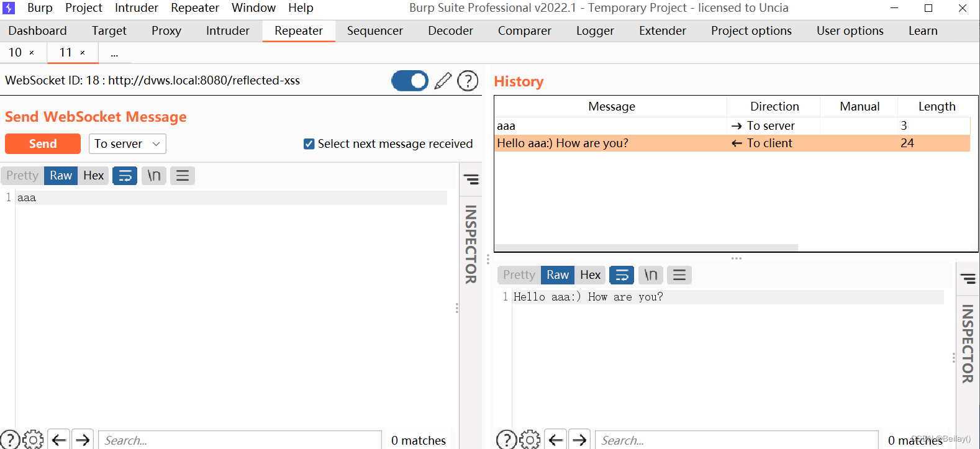Image resolution: width=980 pixels, height=449 pixels.
Task: Sort history by Manual column
Action: pos(860,107)
